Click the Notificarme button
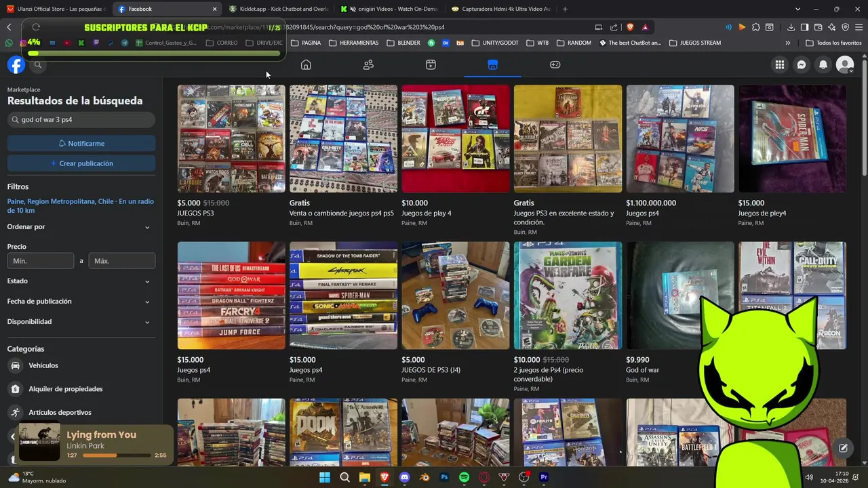The width and height of the screenshot is (868, 488). [81, 143]
